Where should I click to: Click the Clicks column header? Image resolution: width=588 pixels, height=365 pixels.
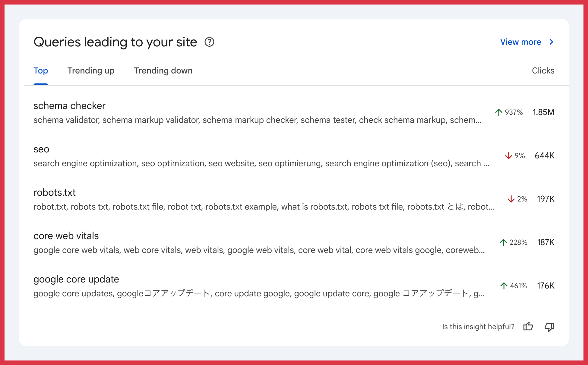[543, 70]
